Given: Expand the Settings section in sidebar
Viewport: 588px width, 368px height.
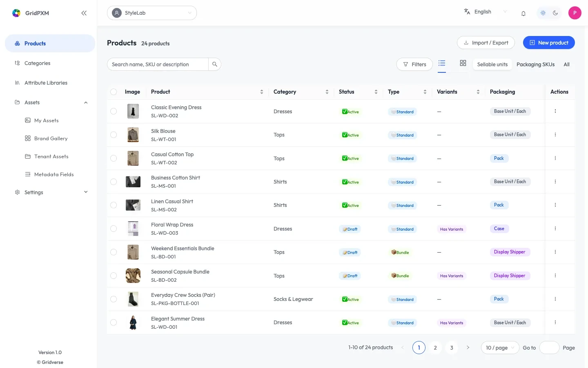Looking at the screenshot, I should (x=86, y=192).
